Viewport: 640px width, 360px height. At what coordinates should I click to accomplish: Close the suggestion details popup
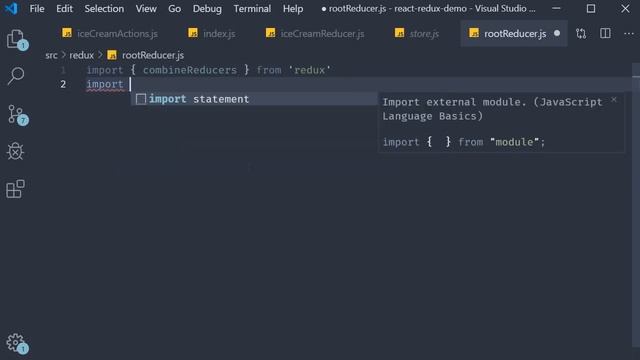tap(614, 100)
